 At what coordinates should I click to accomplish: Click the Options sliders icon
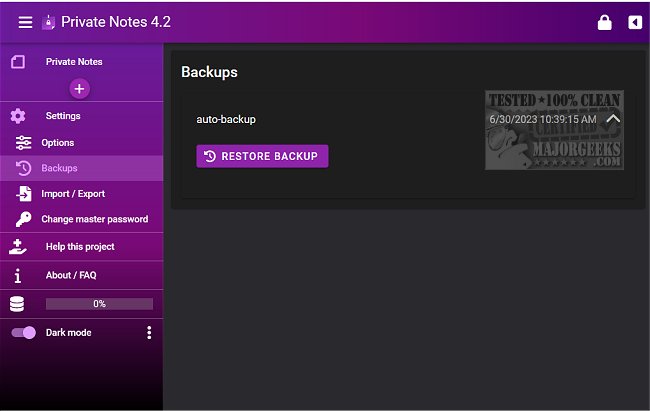pyautogui.click(x=24, y=143)
